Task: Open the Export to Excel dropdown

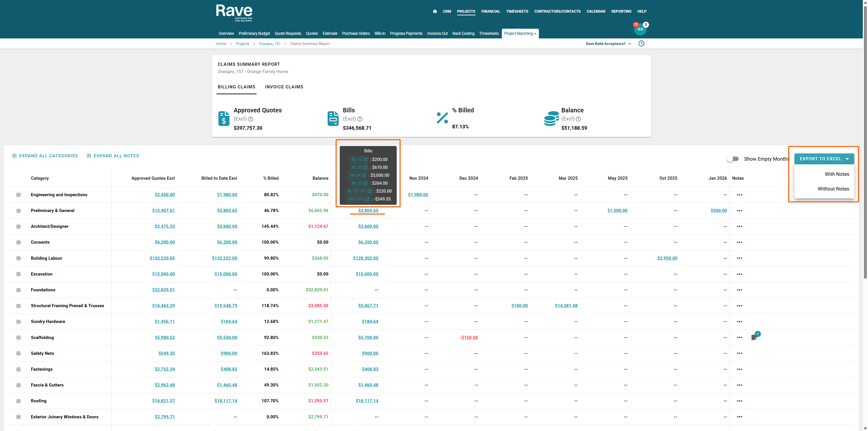Action: [824, 159]
